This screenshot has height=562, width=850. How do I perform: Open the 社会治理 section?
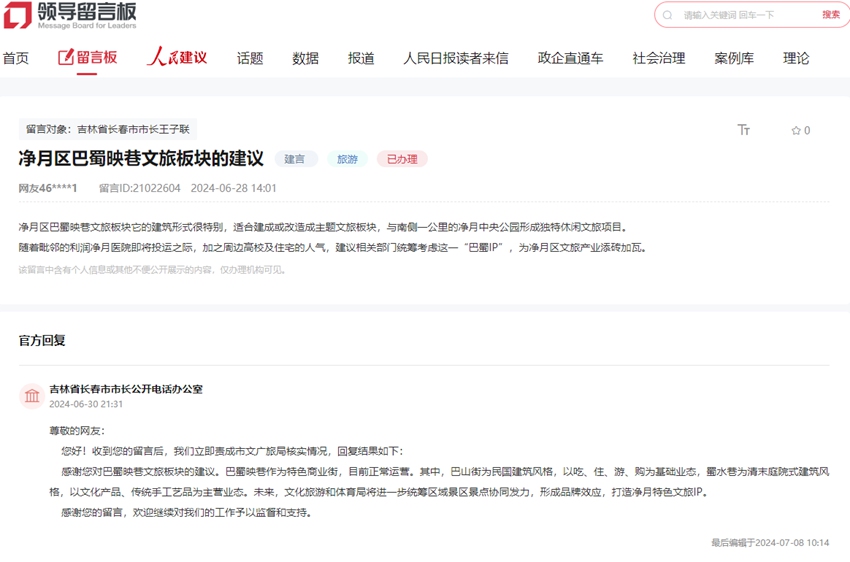(x=658, y=58)
